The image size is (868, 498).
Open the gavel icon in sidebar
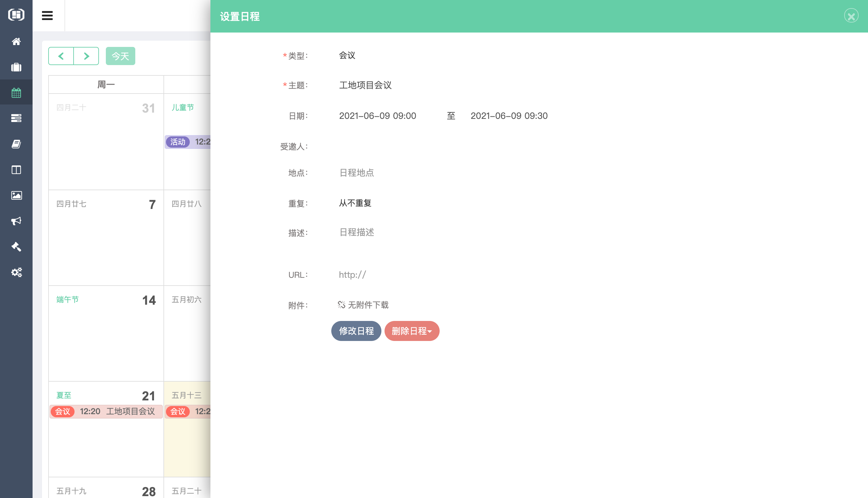click(16, 246)
